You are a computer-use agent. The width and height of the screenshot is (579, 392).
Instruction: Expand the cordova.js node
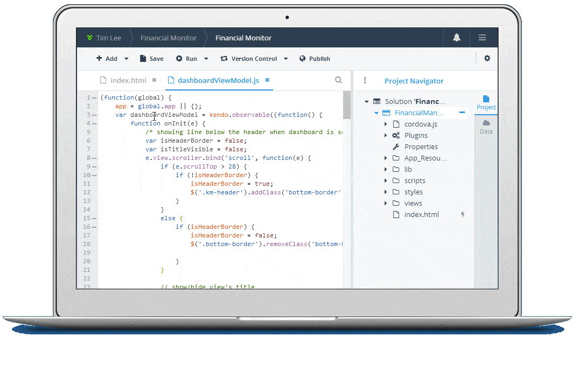point(386,124)
